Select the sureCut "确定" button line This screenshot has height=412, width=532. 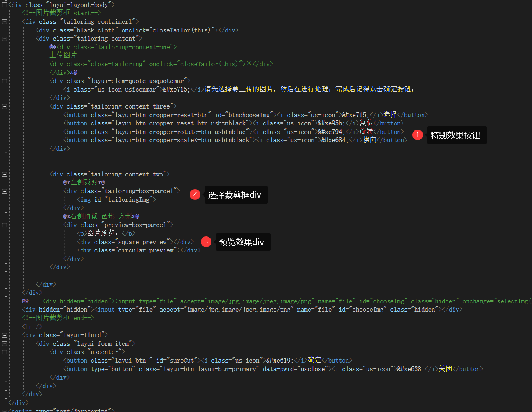(x=208, y=361)
